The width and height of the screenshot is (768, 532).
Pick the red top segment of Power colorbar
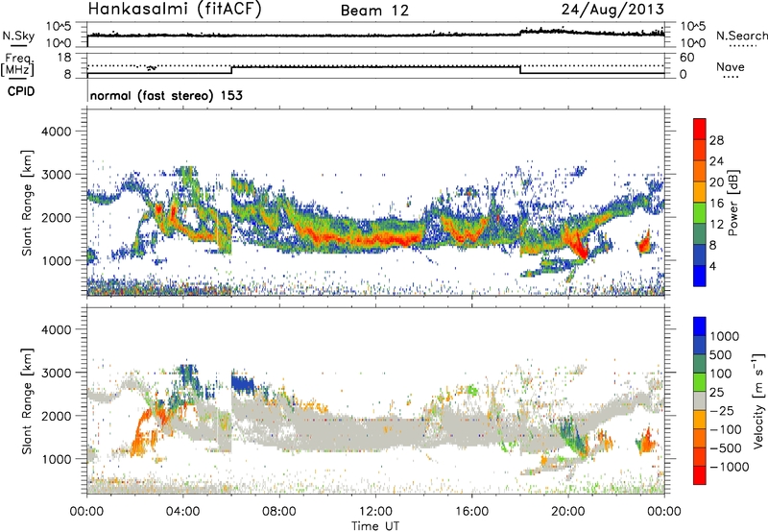700,130
